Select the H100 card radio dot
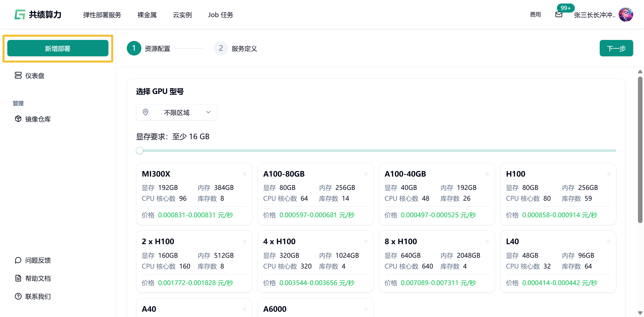The image size is (644, 317). (x=609, y=174)
